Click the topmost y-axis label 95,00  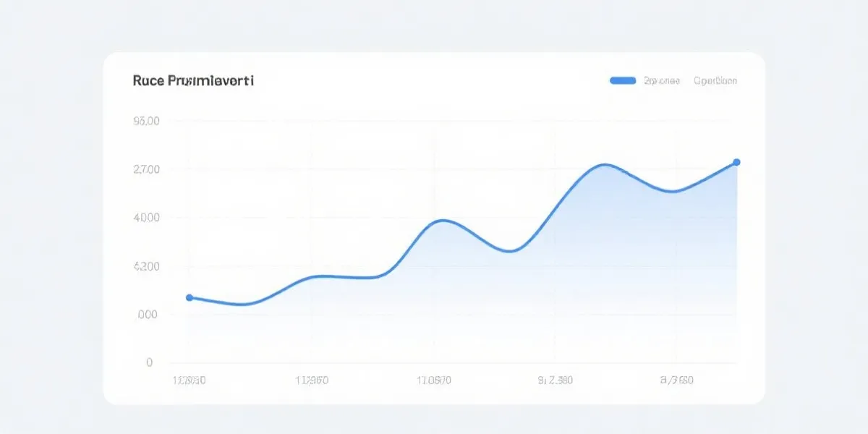(147, 121)
